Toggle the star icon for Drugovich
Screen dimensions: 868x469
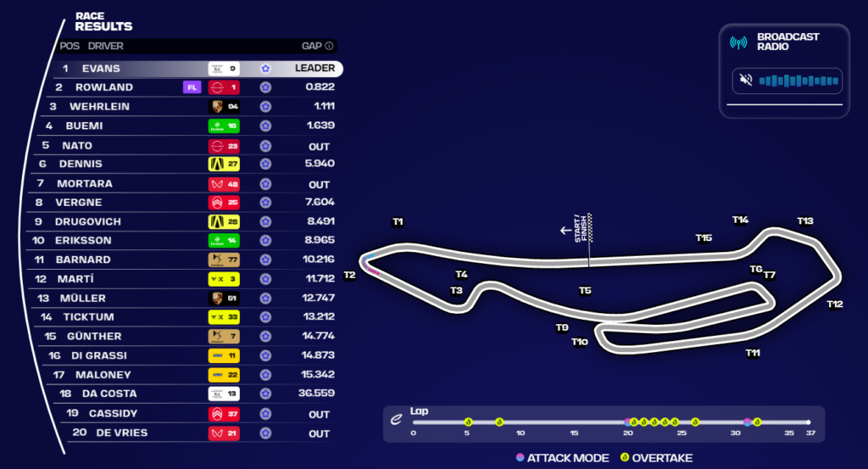point(265,222)
